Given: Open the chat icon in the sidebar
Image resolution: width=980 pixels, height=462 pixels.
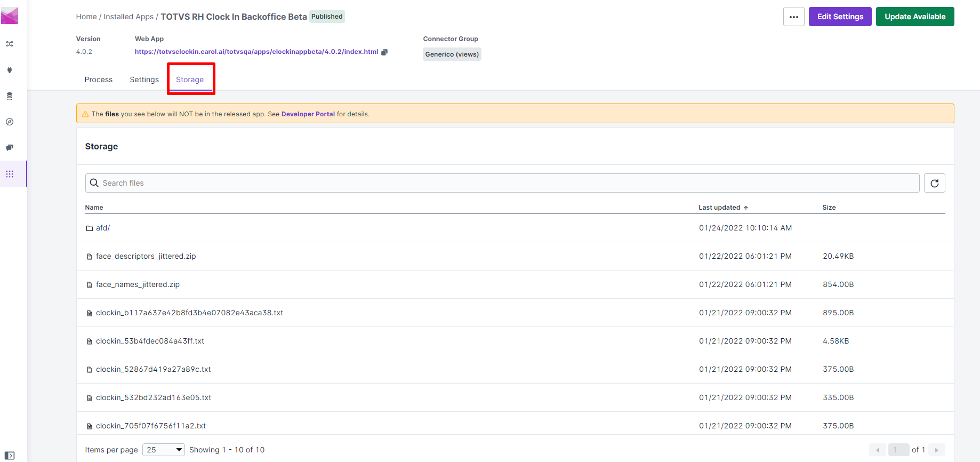Looking at the screenshot, I should (10, 148).
